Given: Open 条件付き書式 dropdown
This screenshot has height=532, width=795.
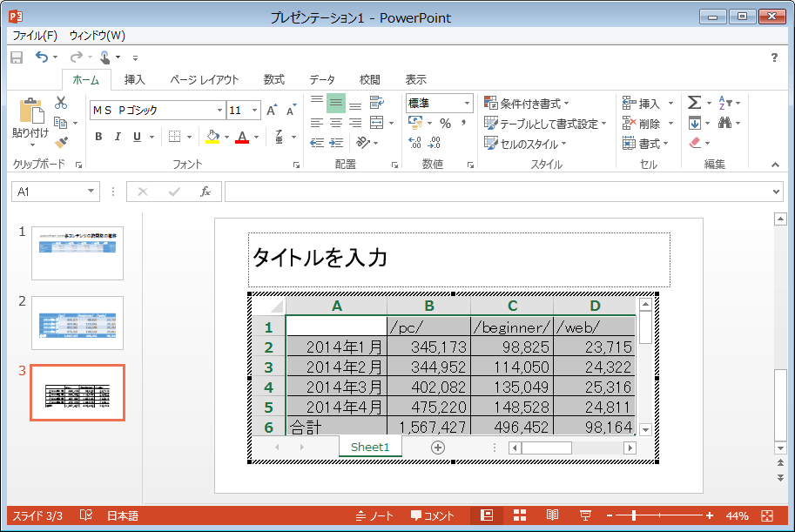Looking at the screenshot, I should [526, 104].
